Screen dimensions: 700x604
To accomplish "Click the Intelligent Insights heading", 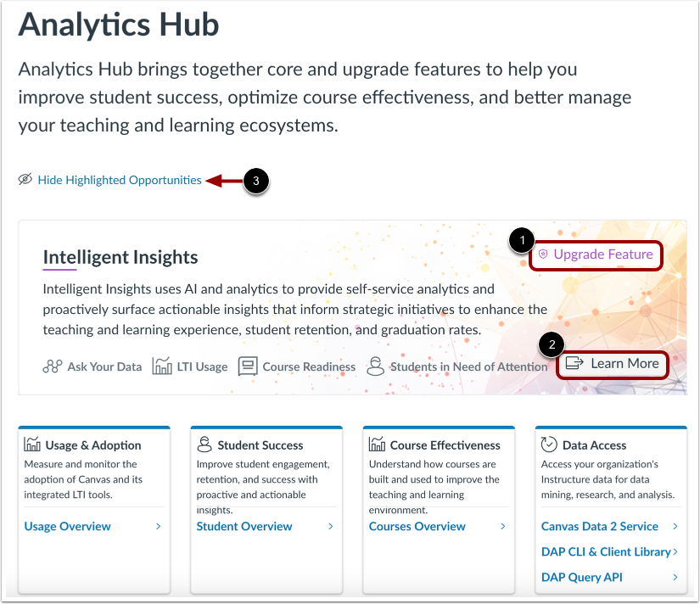I will click(120, 257).
